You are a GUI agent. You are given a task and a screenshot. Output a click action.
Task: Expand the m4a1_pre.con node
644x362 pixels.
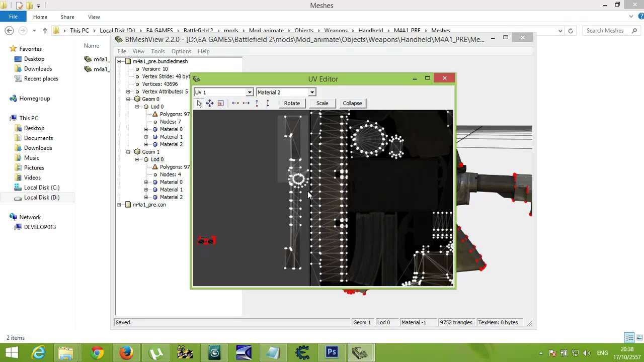(x=119, y=205)
